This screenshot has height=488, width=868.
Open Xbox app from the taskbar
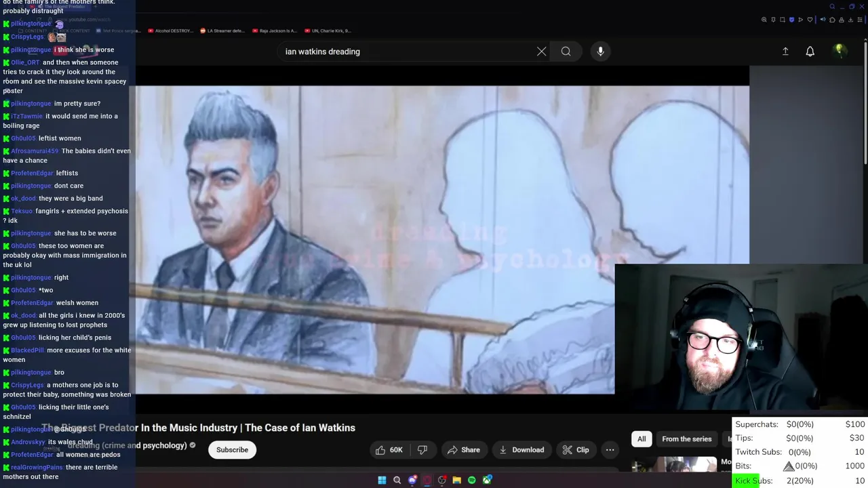(487, 480)
